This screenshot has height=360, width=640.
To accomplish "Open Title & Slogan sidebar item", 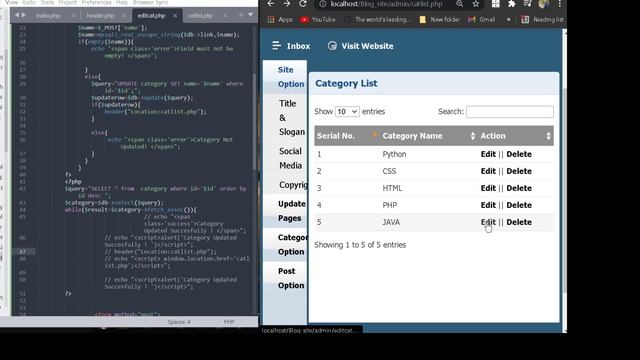I will pyautogui.click(x=291, y=118).
